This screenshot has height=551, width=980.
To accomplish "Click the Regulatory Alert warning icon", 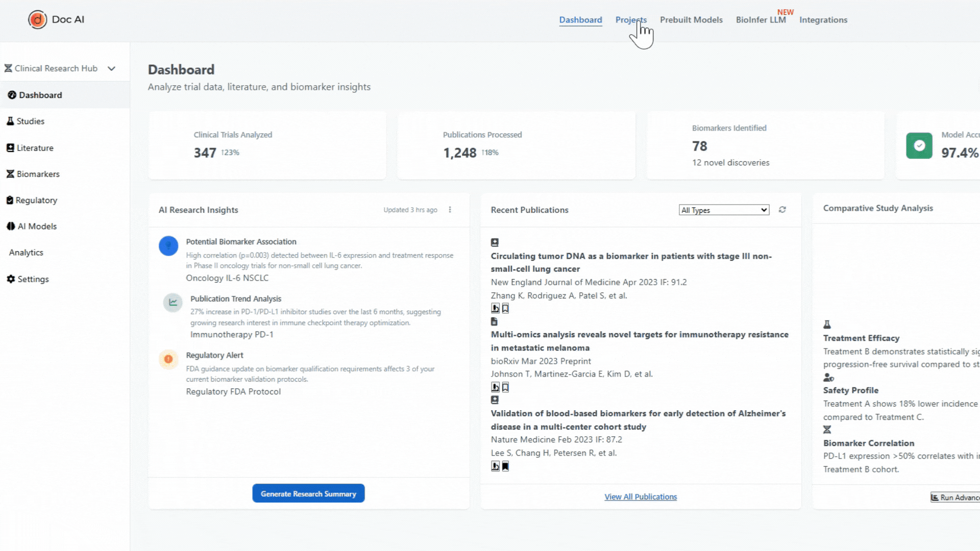I will pyautogui.click(x=168, y=359).
